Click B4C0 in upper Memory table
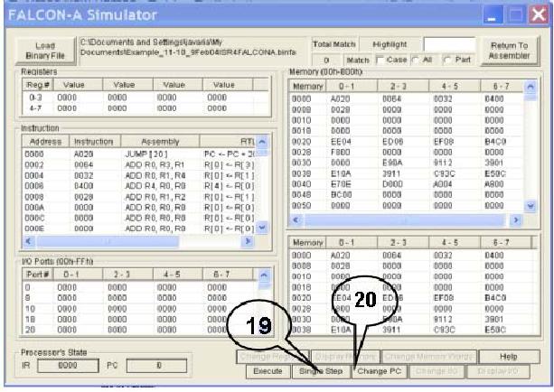 [495, 142]
